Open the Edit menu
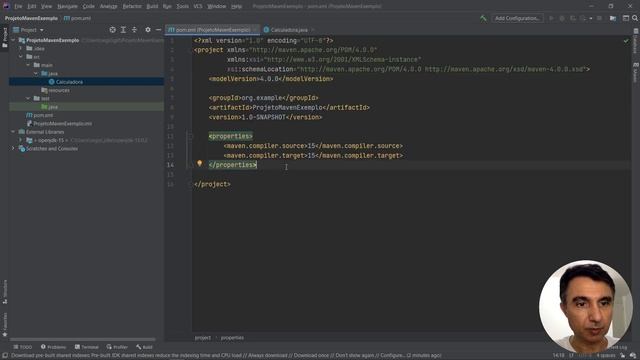Image resolution: width=640 pixels, height=360 pixels. tap(32, 7)
